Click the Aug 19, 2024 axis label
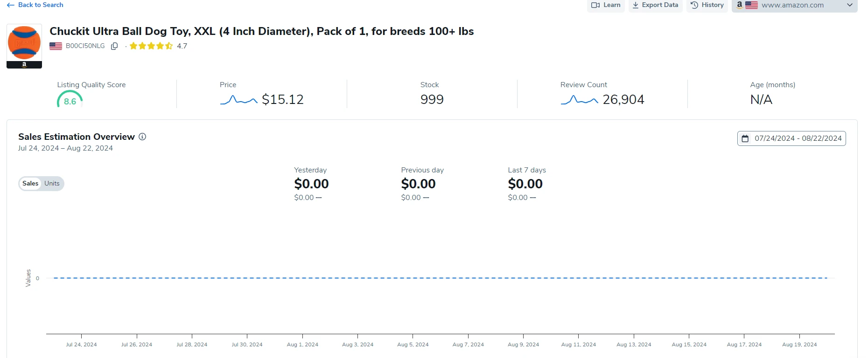Screen dimensions: 868x358 [799, 344]
